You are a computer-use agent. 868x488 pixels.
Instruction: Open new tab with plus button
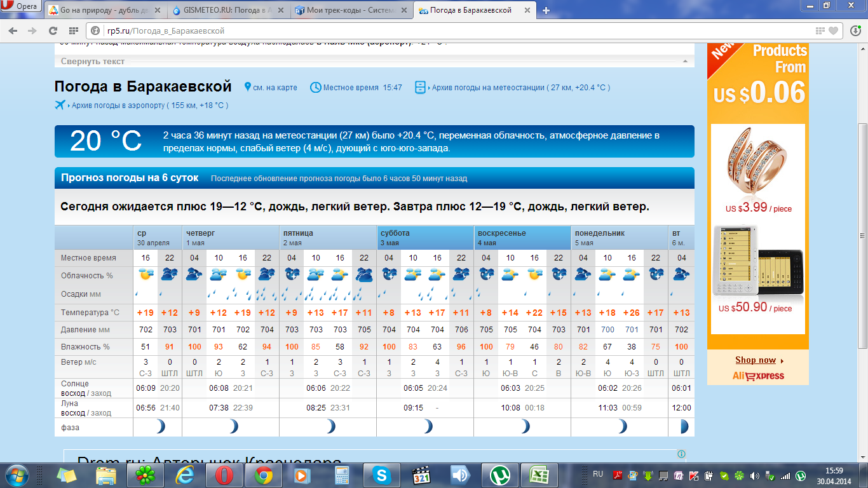(x=546, y=10)
